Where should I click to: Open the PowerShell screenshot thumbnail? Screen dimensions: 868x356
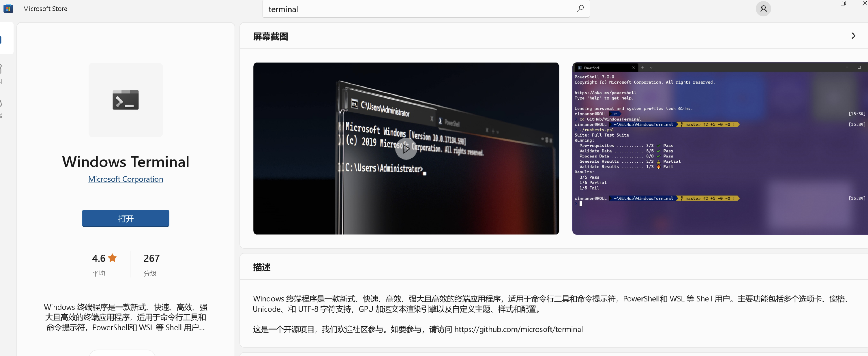tap(720, 149)
